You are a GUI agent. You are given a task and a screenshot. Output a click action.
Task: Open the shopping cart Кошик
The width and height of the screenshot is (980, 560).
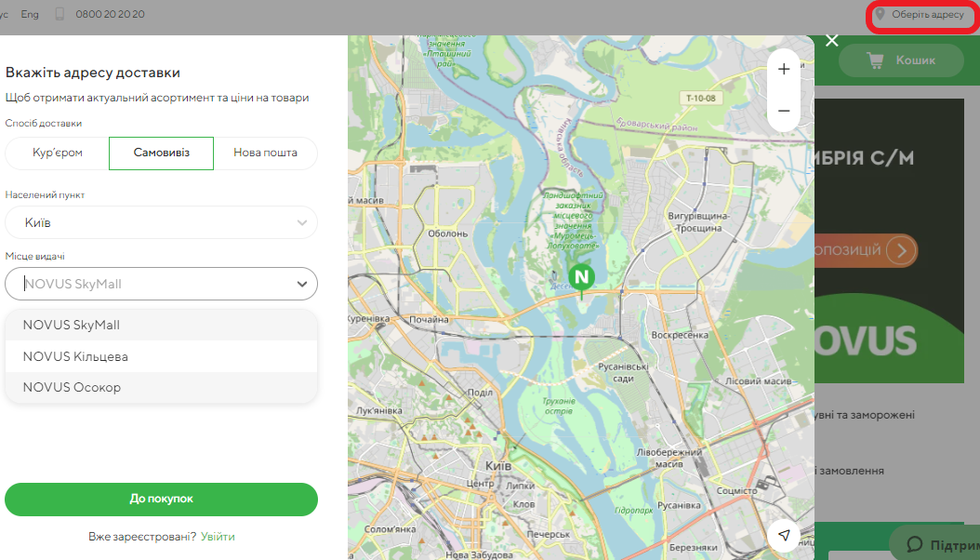coord(900,60)
